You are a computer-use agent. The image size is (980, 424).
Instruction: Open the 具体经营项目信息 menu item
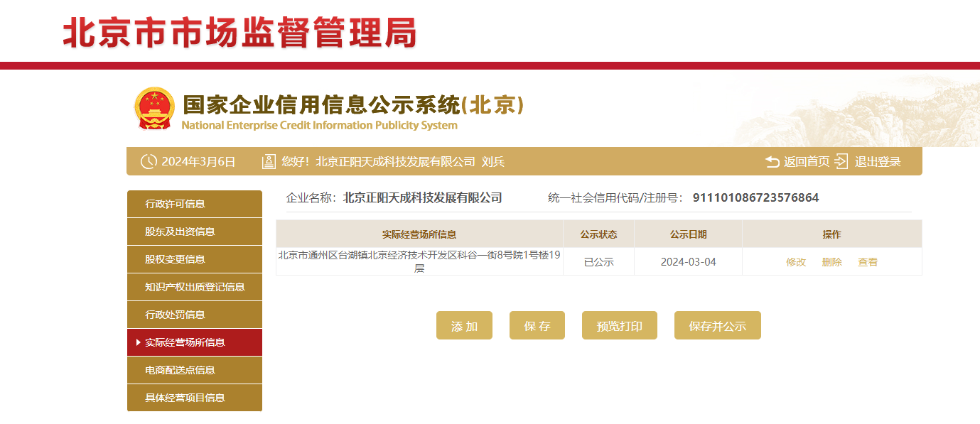(x=195, y=398)
